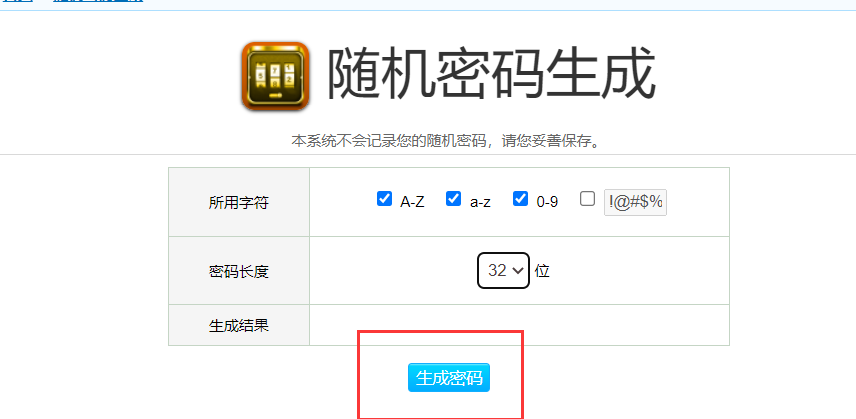Toggle the A-Z uppercase checkbox
Screen dimensions: 856x419
click(384, 199)
